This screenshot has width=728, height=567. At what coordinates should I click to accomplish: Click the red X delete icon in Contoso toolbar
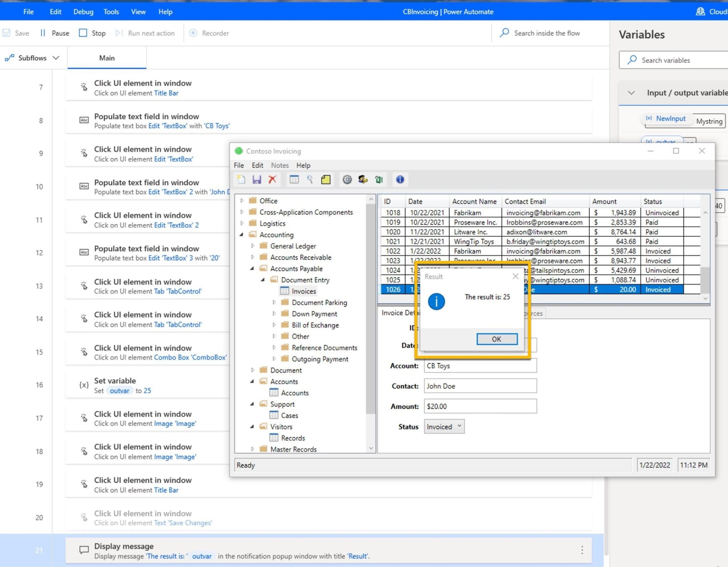point(272,180)
